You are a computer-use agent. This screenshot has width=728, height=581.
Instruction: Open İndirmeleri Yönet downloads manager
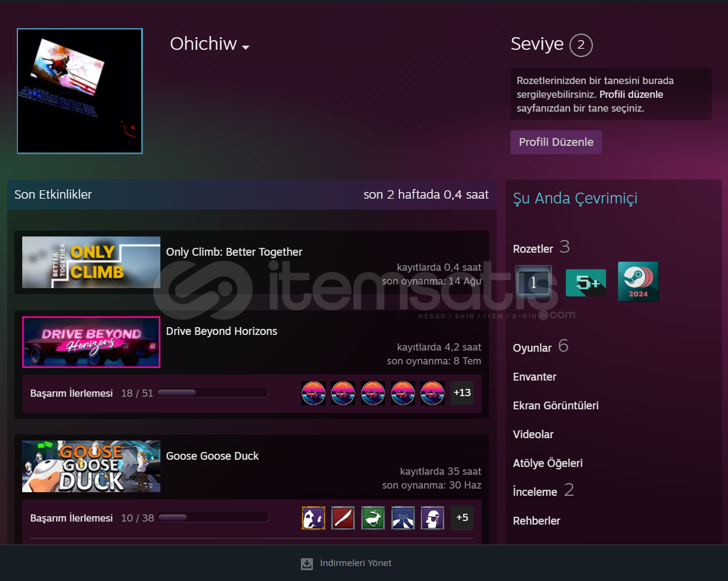pos(356,563)
